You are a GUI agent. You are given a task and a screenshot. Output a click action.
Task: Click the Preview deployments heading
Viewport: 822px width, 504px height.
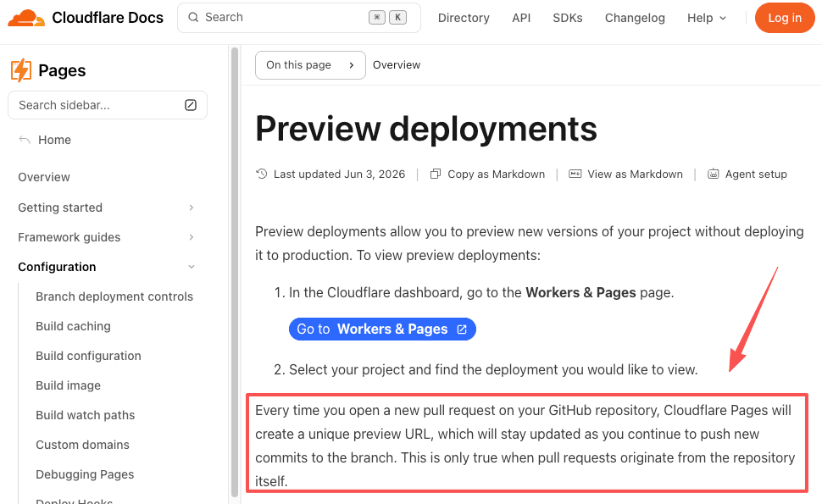click(425, 129)
